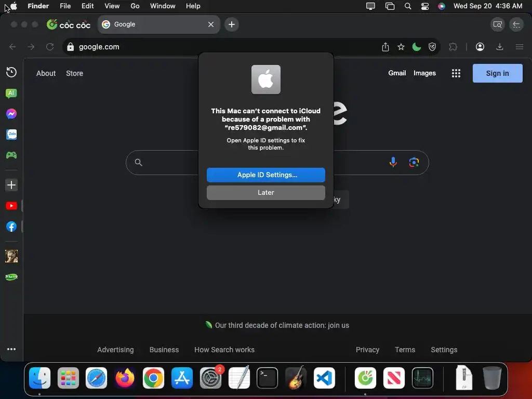Go back with the browser back arrow
Image resolution: width=532 pixels, height=399 pixels.
tap(12, 47)
